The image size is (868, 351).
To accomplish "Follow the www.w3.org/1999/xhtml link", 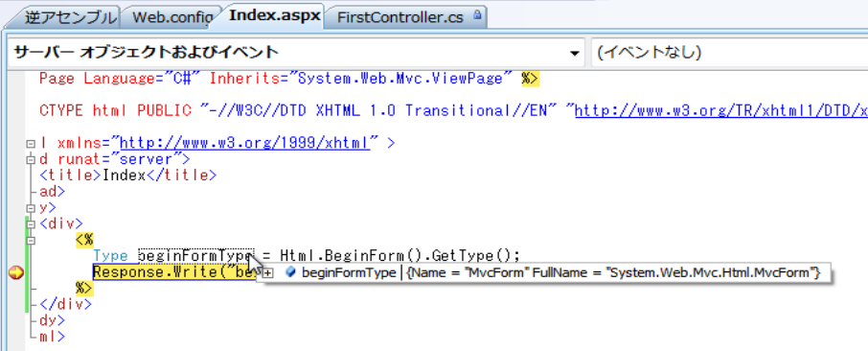I will tap(244, 143).
